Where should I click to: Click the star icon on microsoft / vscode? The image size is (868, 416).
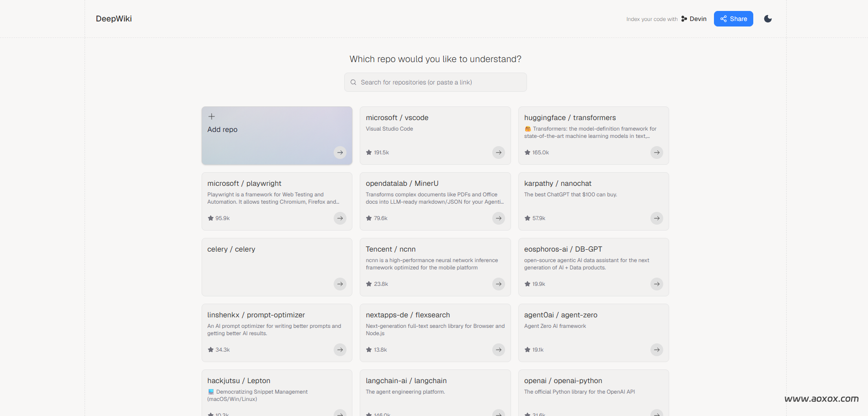(x=369, y=153)
